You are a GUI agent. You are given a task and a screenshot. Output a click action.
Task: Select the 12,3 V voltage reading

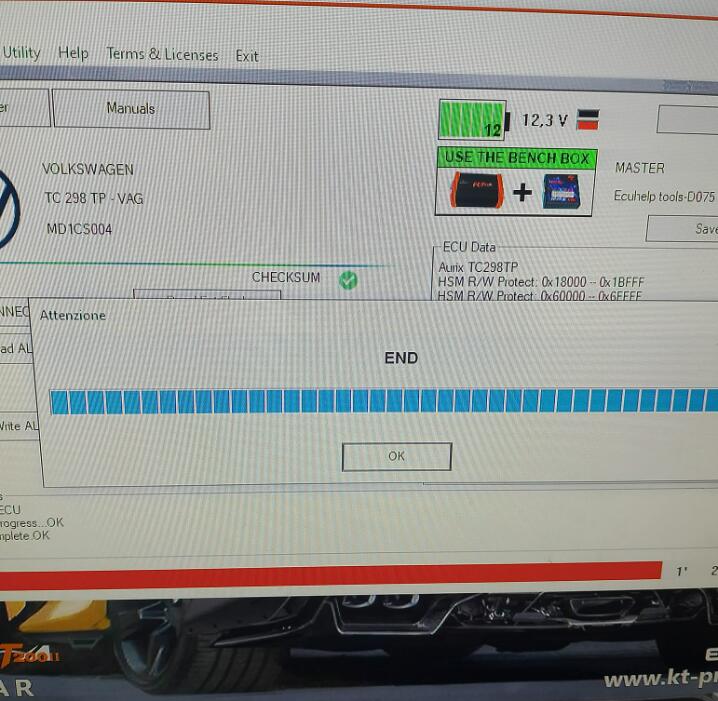coord(544,120)
